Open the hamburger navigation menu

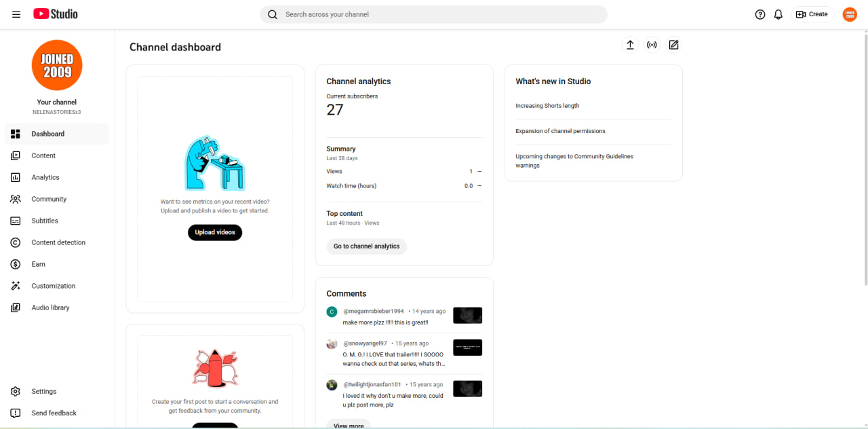tap(16, 14)
